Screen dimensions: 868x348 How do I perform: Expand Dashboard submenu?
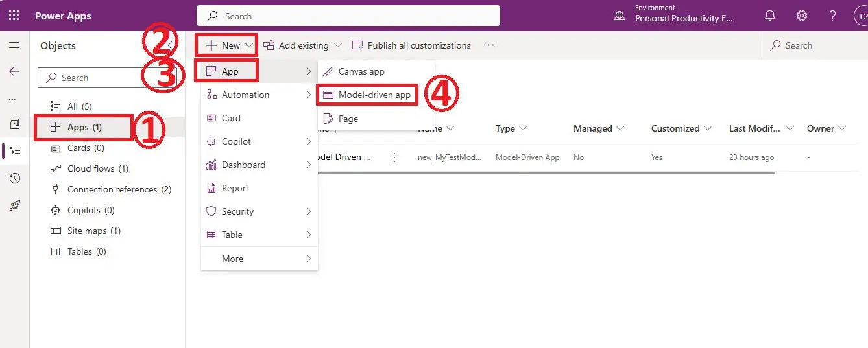tap(259, 165)
